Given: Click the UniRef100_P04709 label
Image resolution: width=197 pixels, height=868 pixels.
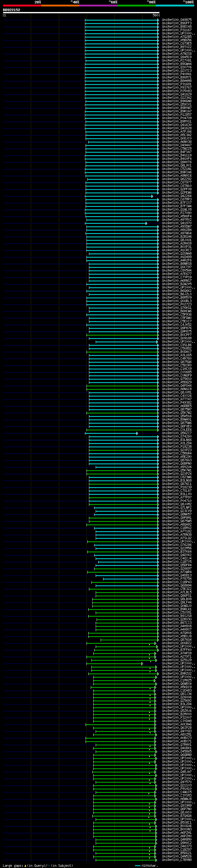Looking at the screenshot, I should (x=176, y=118).
